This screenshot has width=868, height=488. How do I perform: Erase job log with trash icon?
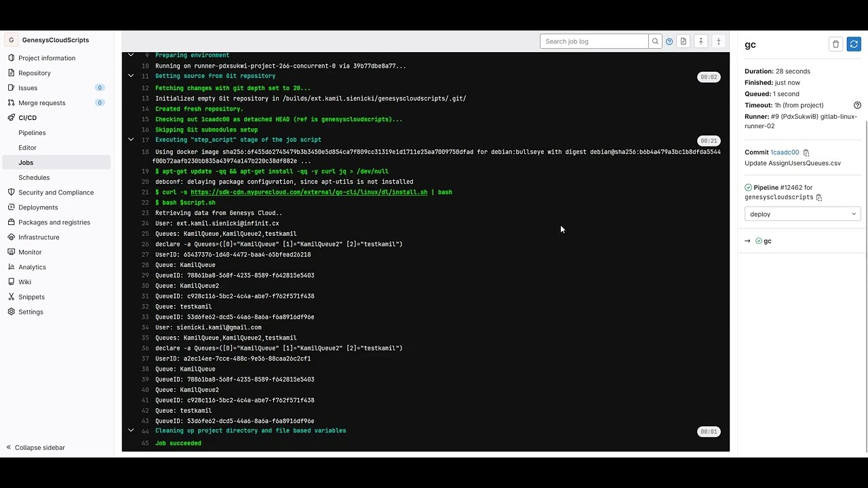(x=835, y=44)
